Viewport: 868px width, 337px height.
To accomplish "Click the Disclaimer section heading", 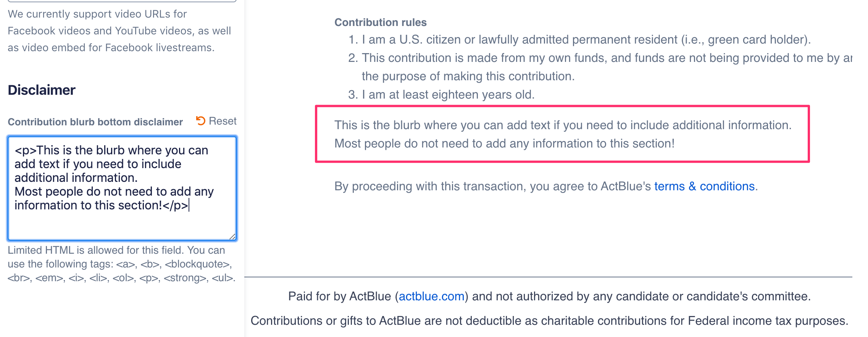I will pos(42,90).
